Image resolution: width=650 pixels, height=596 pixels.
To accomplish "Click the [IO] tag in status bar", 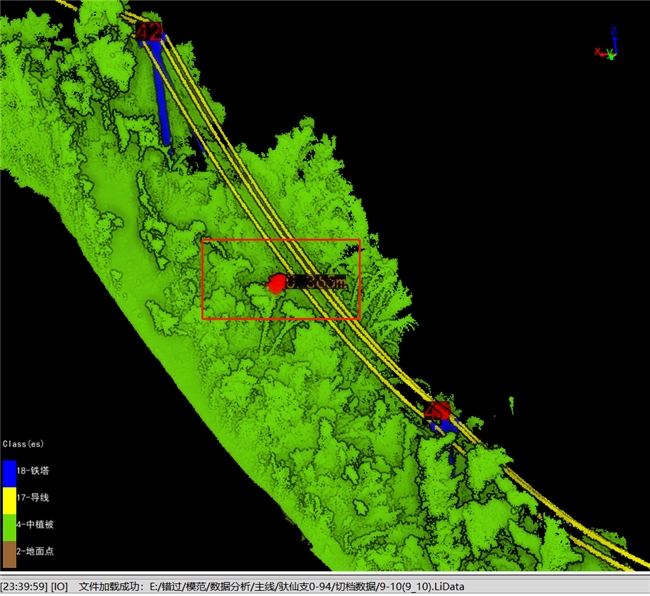I will (59, 586).
